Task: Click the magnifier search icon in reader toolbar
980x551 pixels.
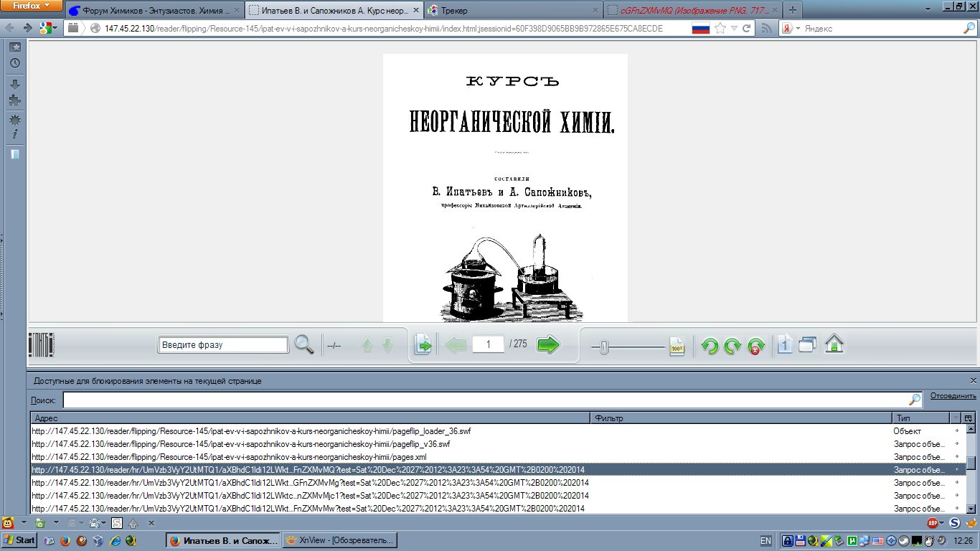Action: tap(304, 345)
